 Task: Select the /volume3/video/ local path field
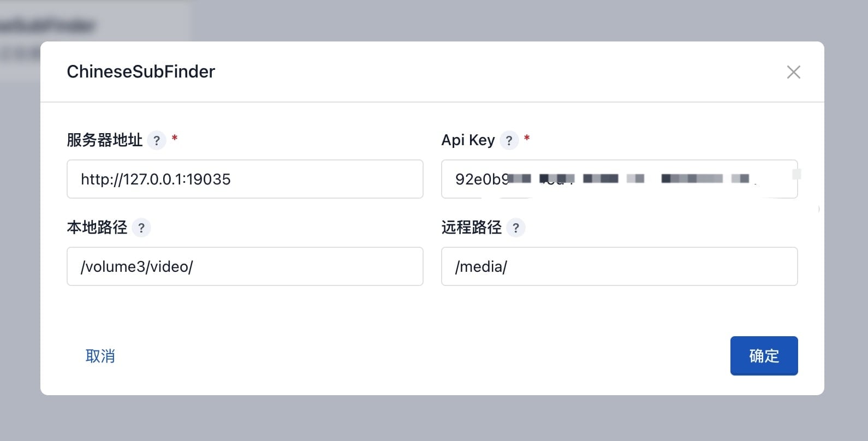[x=245, y=266]
